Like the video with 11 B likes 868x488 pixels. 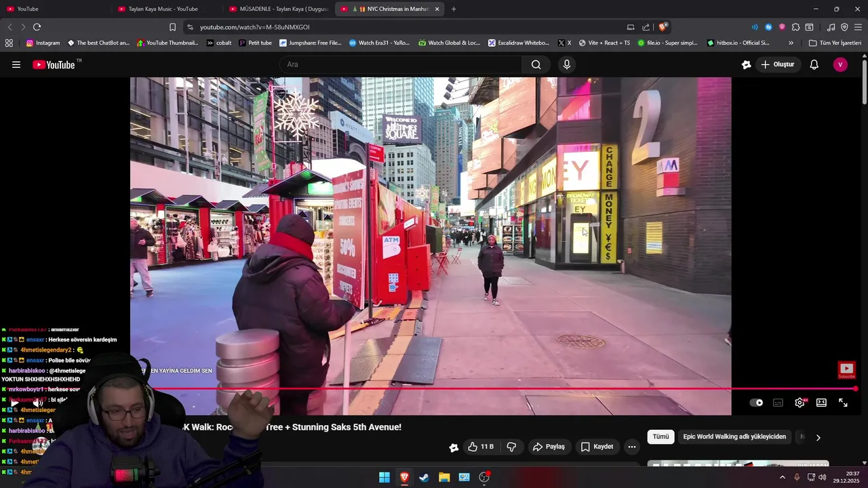[x=480, y=447]
